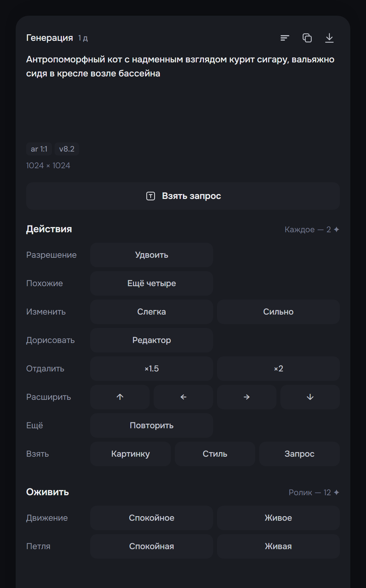The width and height of the screenshot is (366, 588).
Task: Select Слегка to change slightly
Action: 152,312
